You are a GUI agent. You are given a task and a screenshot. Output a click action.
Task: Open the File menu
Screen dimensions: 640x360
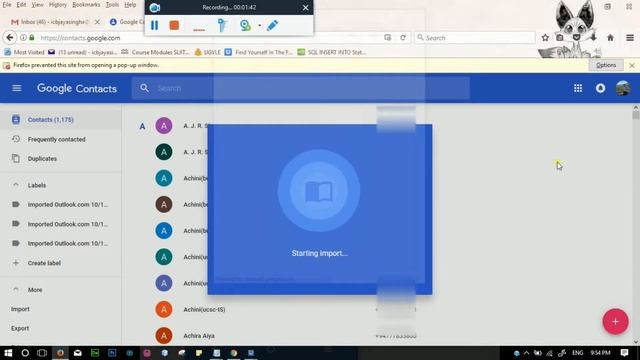pyautogui.click(x=7, y=5)
